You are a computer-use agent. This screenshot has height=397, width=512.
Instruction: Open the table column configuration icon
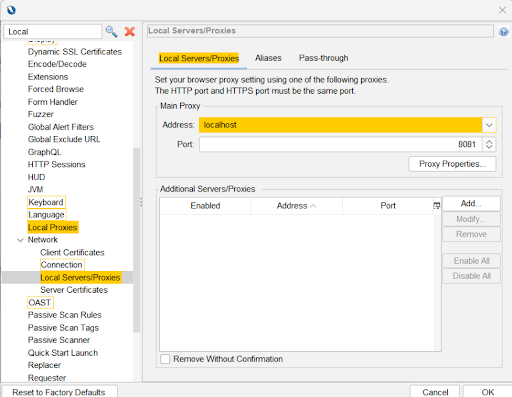437,206
